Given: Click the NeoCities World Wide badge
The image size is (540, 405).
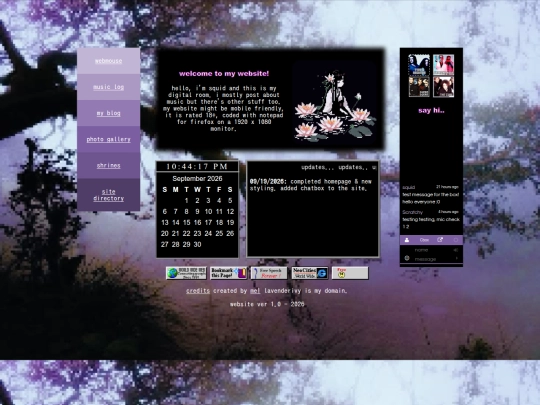Looking at the screenshot, I should tap(310, 273).
